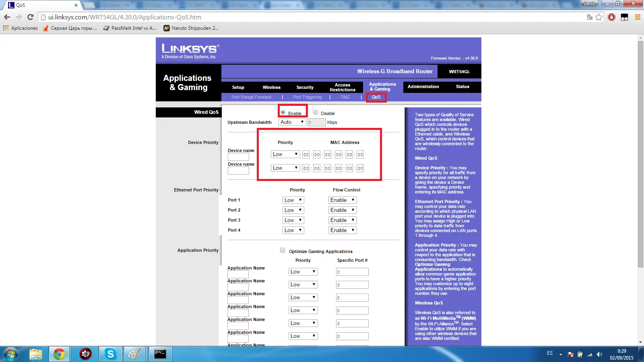The height and width of the screenshot is (362, 644).
Task: Click the volume speaker tray icon
Action: (600, 354)
